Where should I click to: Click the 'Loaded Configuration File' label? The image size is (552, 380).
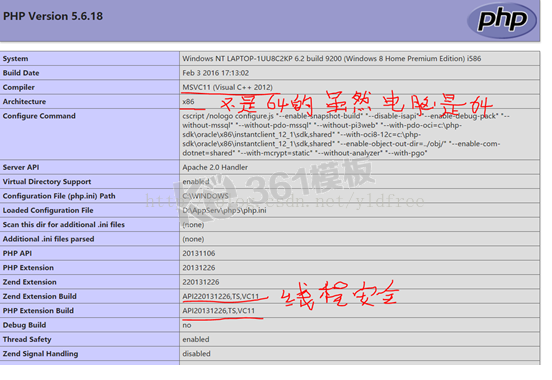tap(48, 210)
